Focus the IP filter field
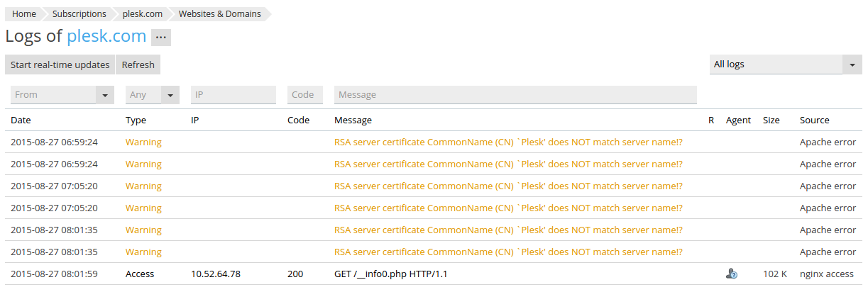 (x=234, y=95)
